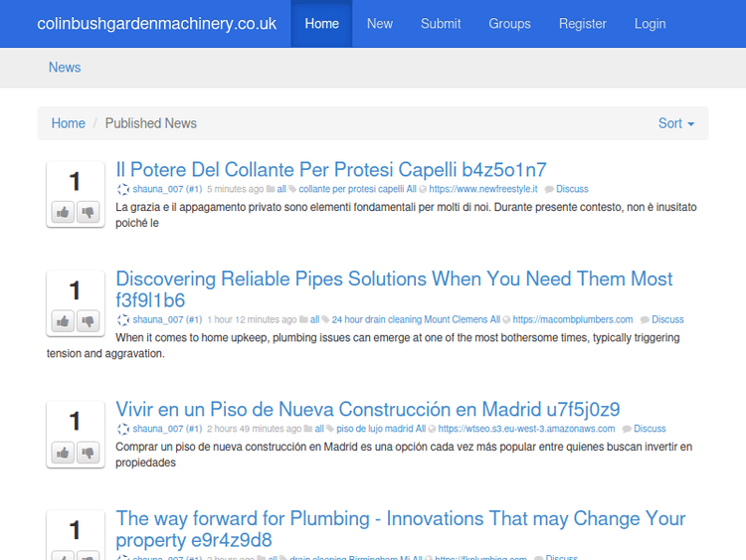
Task: Expand the Sort dropdown
Action: (675, 123)
